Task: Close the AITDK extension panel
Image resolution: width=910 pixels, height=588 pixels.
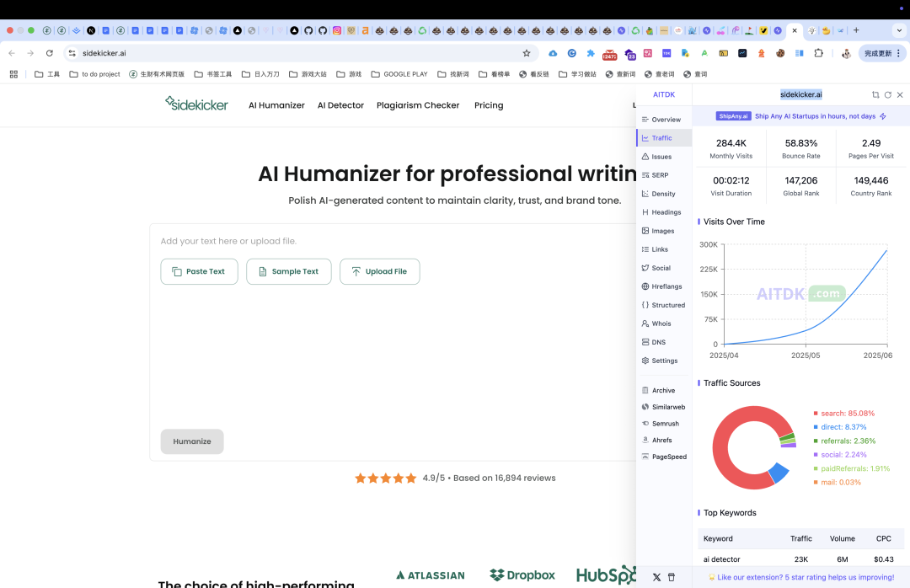Action: point(900,94)
